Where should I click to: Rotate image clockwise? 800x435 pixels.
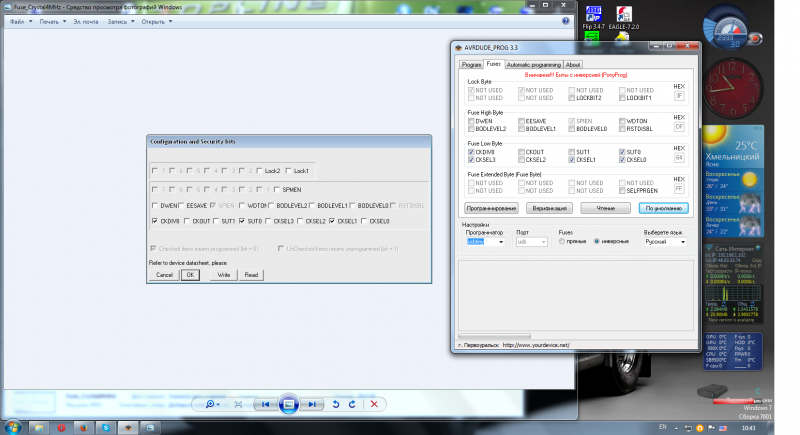352,404
